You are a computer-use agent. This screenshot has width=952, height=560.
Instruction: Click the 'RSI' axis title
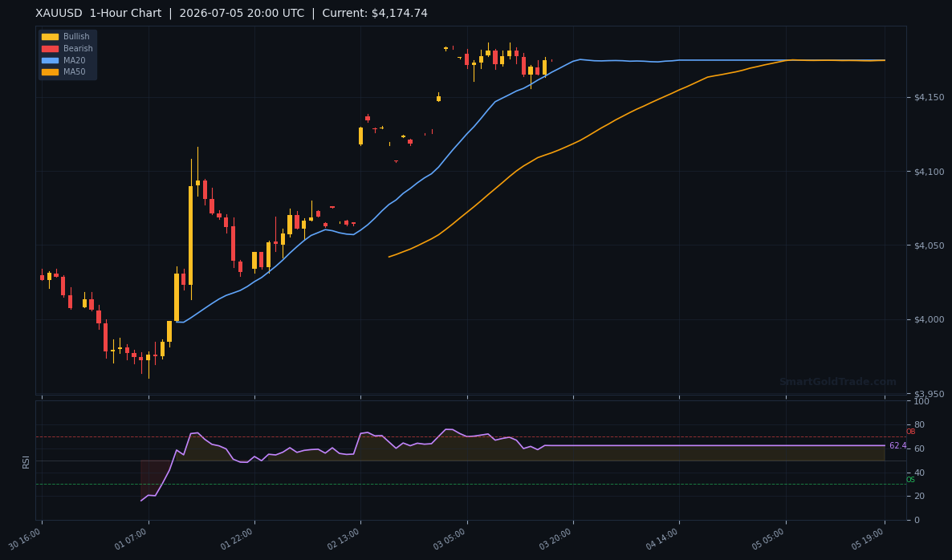click(26, 461)
